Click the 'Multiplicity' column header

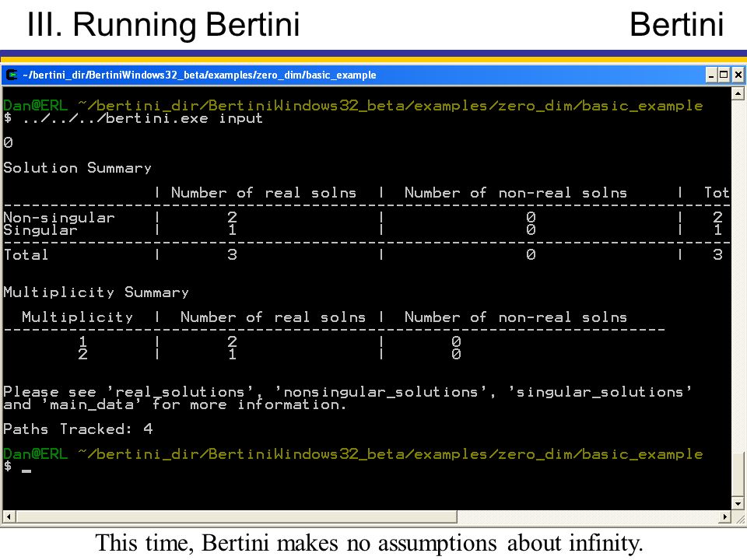click(77, 317)
